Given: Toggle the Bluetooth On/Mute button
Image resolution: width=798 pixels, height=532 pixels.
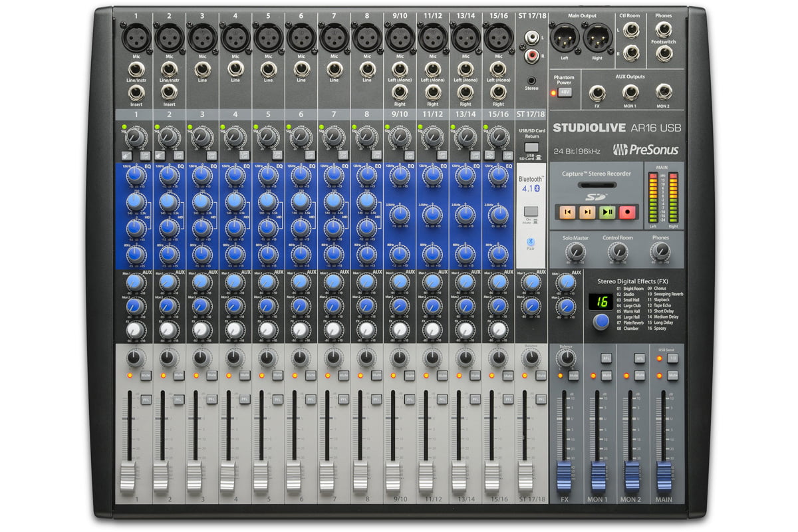Looking at the screenshot, I should click(x=531, y=212).
